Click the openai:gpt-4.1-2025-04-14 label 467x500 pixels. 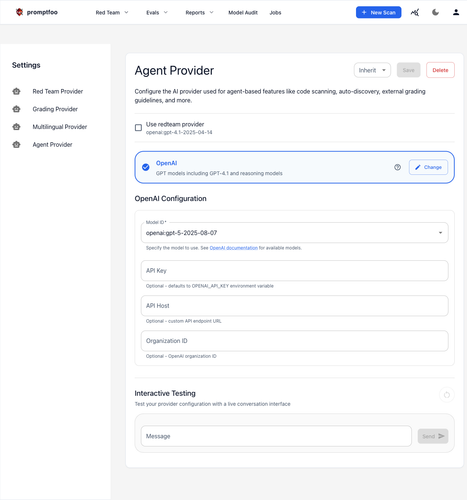point(179,132)
